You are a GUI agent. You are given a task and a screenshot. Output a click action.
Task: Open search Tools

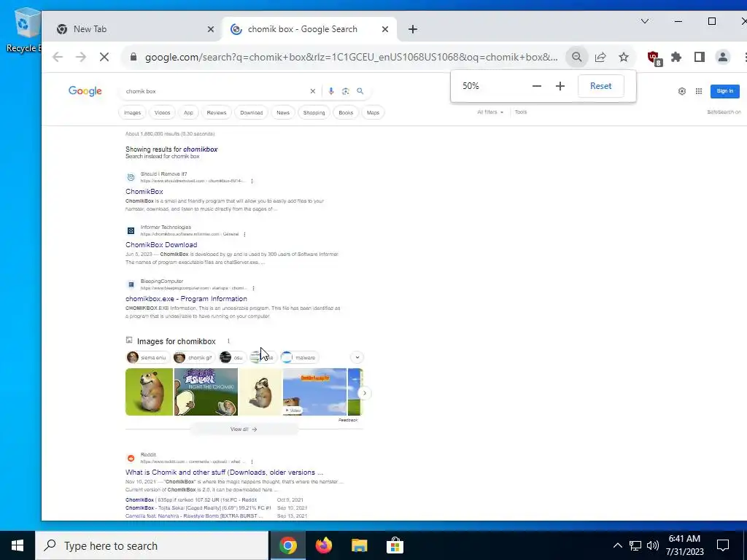[521, 112]
